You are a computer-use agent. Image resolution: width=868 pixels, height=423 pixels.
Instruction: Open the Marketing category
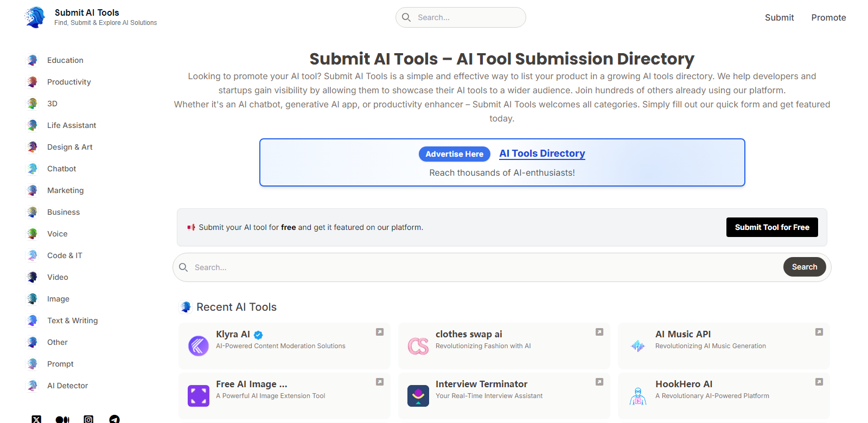(66, 190)
